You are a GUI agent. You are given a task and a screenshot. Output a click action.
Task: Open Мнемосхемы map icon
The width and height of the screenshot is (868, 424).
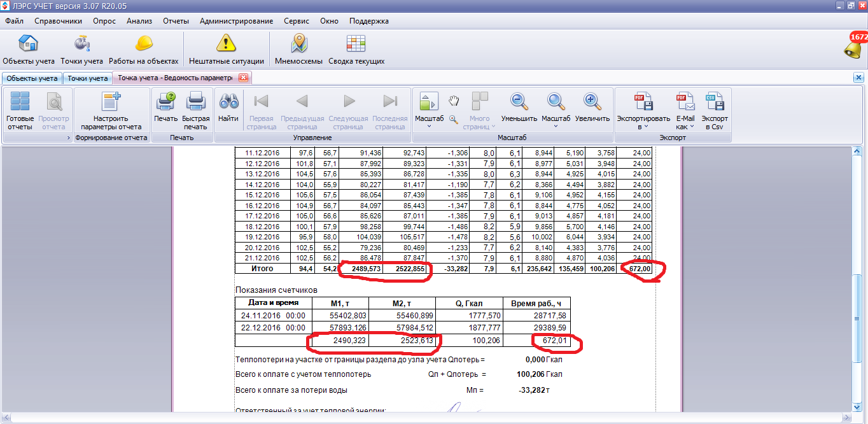pos(298,50)
